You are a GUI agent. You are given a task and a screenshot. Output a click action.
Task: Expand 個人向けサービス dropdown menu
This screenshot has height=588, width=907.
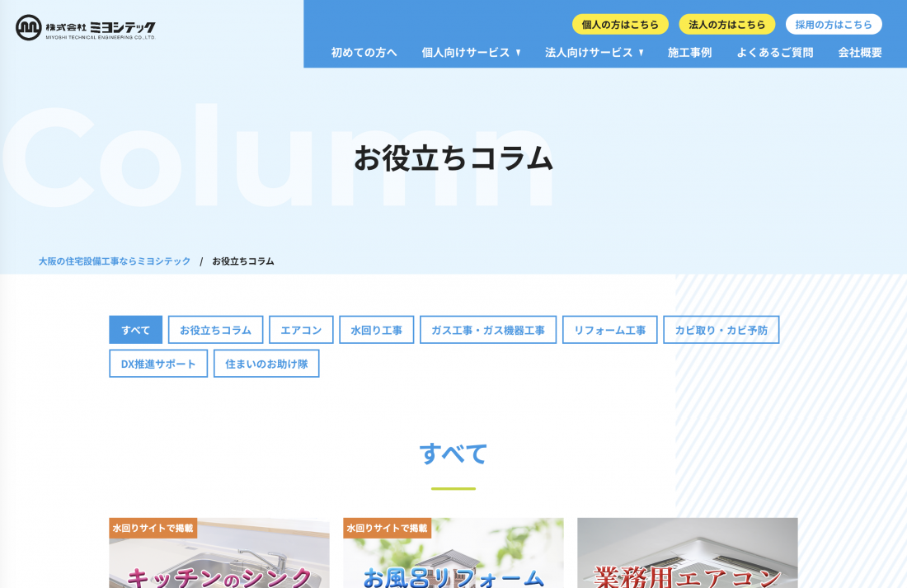(472, 53)
